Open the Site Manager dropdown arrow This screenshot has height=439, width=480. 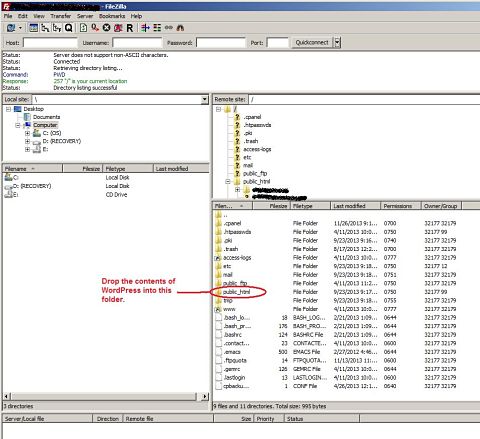tap(20, 28)
